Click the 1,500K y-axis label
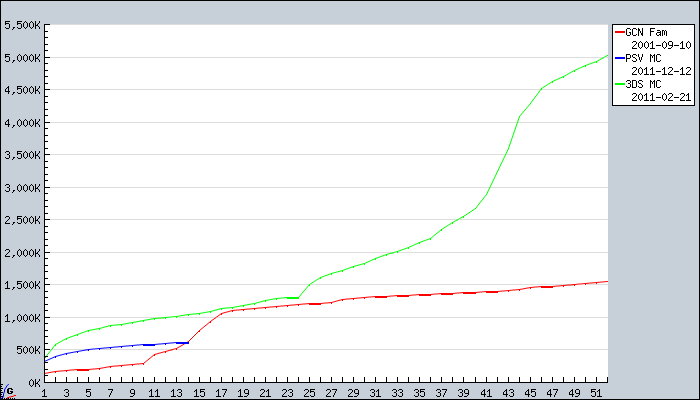The width and height of the screenshot is (700, 400). click(x=22, y=285)
